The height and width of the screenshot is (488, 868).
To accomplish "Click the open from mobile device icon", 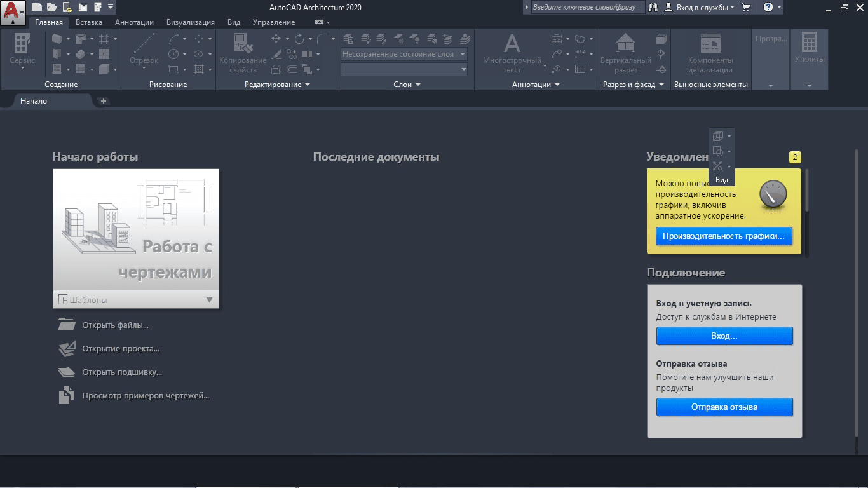I will click(x=67, y=7).
